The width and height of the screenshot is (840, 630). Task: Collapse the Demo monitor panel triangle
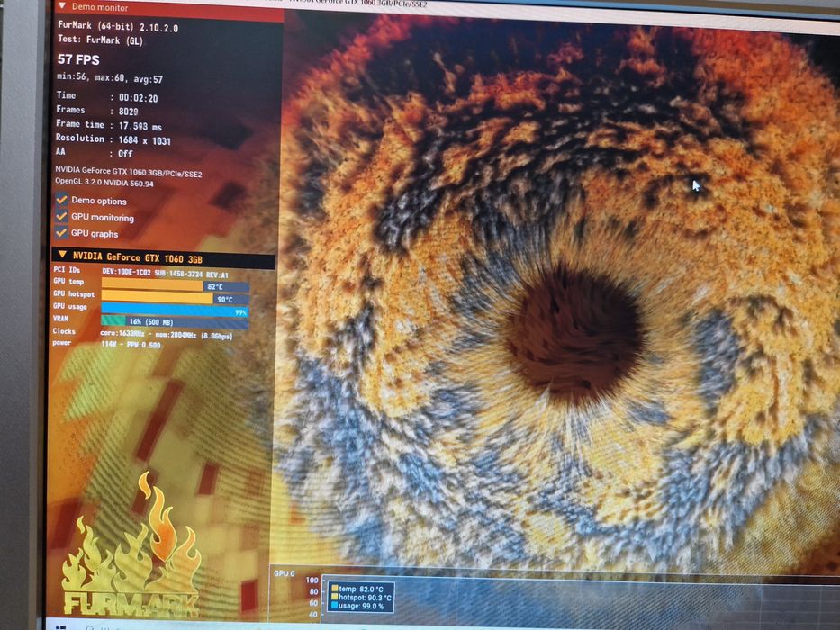[62, 6]
